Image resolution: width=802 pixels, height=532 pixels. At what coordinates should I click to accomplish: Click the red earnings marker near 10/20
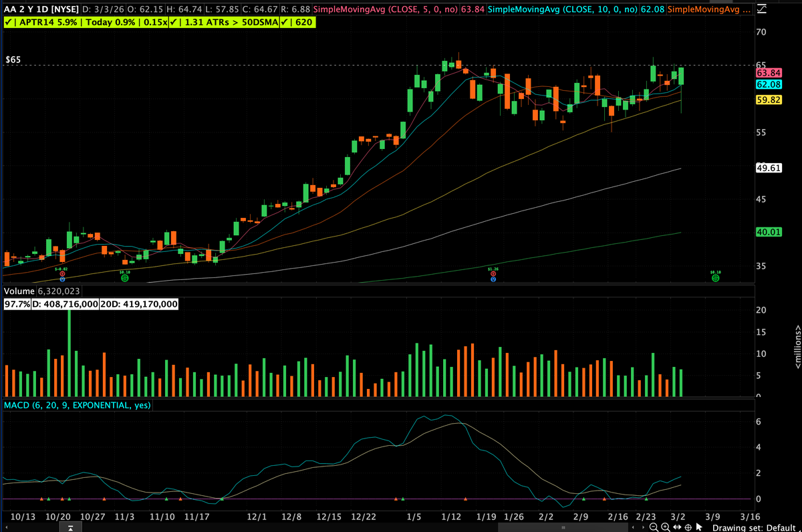pyautogui.click(x=61, y=273)
